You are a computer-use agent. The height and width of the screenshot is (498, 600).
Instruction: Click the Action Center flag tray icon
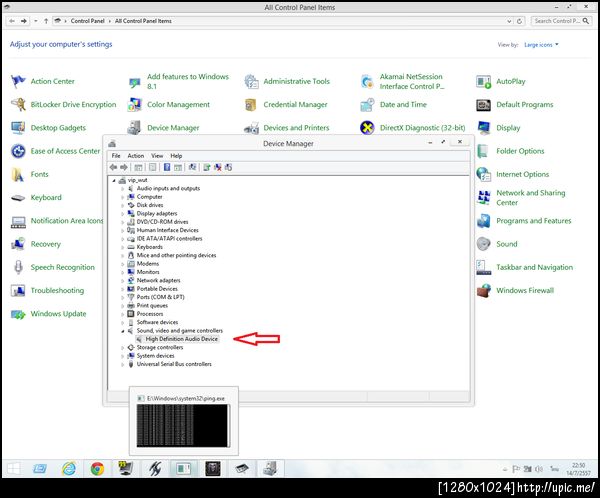(x=516, y=469)
